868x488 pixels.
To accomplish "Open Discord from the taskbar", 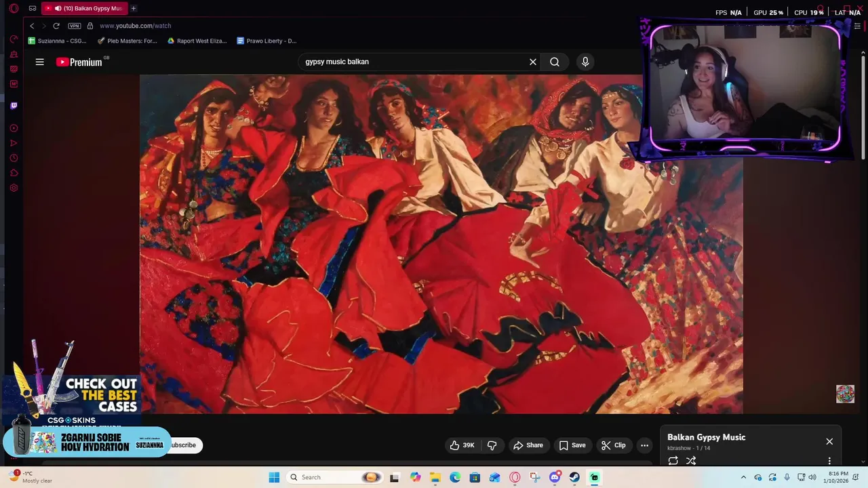I will (555, 477).
